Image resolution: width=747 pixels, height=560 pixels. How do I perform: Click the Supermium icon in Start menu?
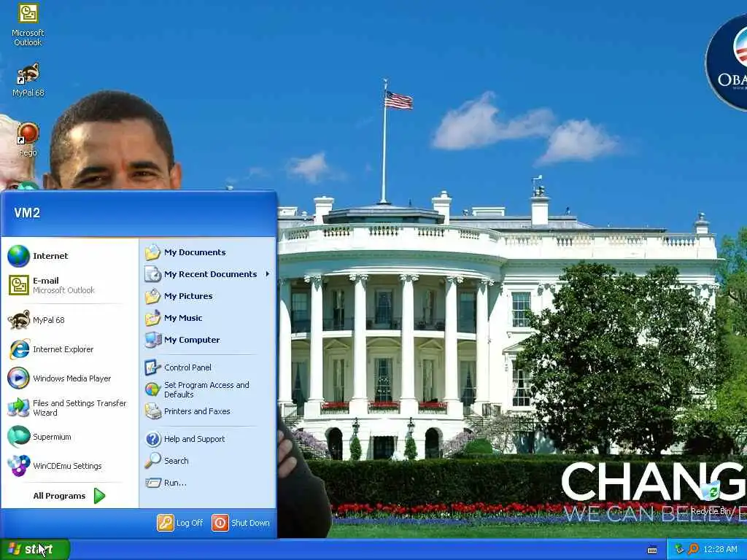18,437
